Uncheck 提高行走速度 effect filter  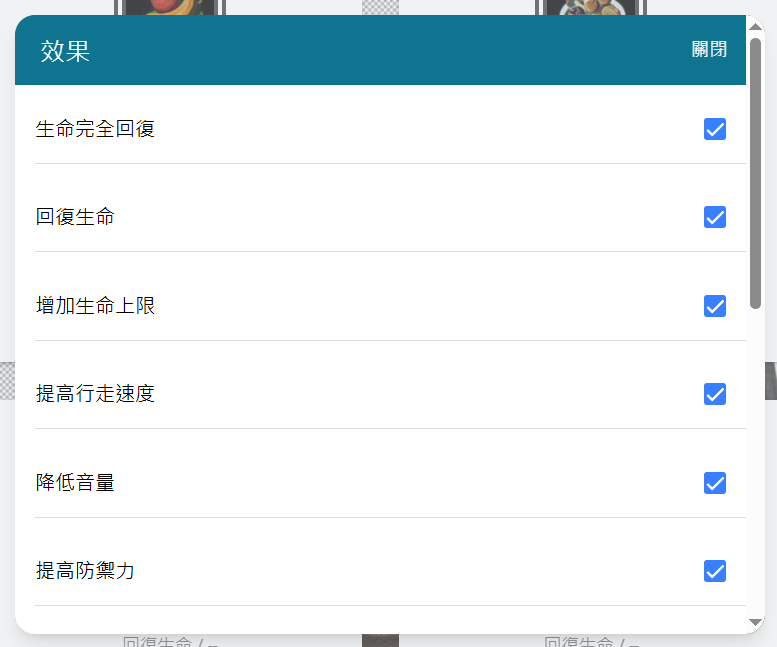715,394
